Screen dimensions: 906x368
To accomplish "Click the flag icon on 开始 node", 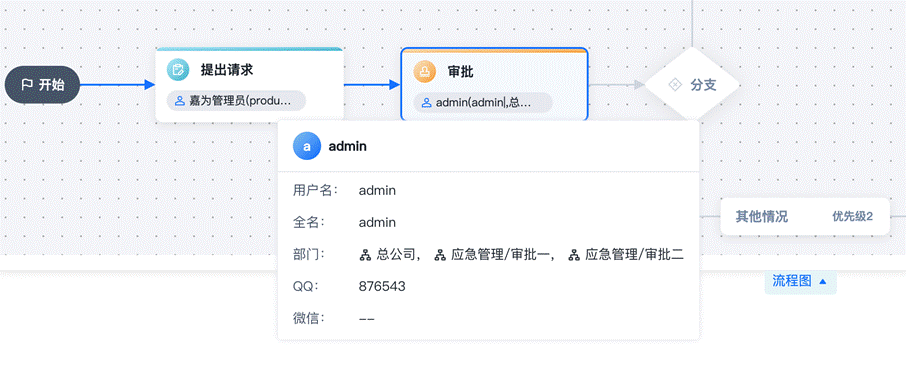I will (27, 85).
